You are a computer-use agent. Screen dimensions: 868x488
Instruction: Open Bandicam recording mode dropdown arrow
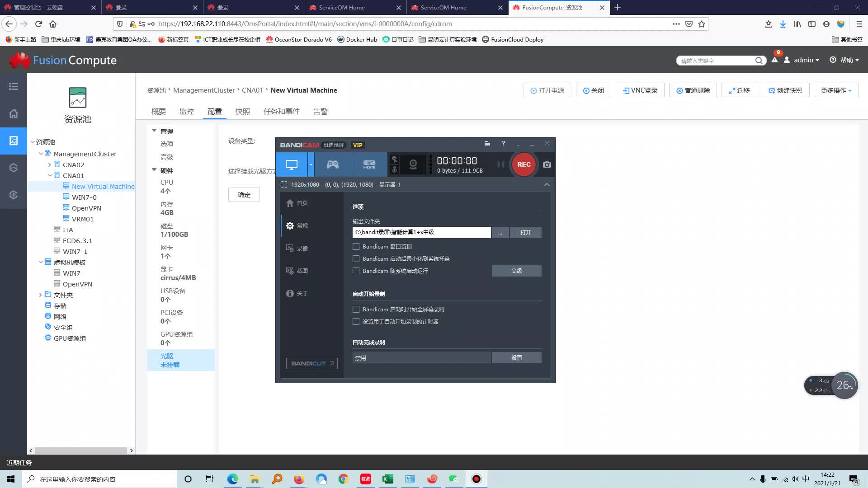pos(311,164)
